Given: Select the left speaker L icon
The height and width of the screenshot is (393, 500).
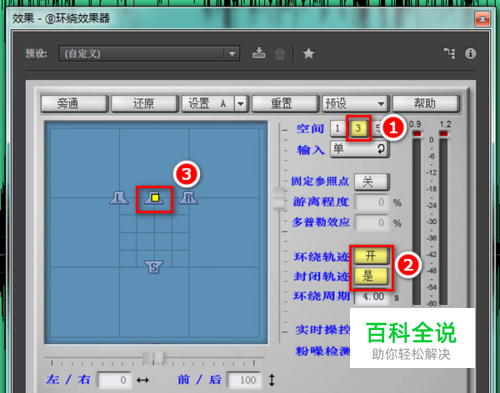Looking at the screenshot, I should [119, 198].
